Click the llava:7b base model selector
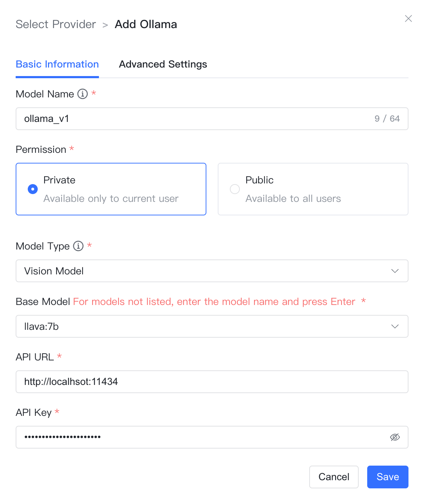The image size is (422, 504). tap(212, 326)
